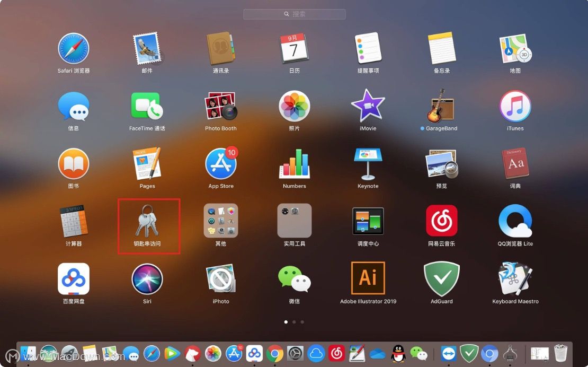The width and height of the screenshot is (588, 367).
Task: Open the 备忘录 Notes app in Launchpad
Action: 442,48
